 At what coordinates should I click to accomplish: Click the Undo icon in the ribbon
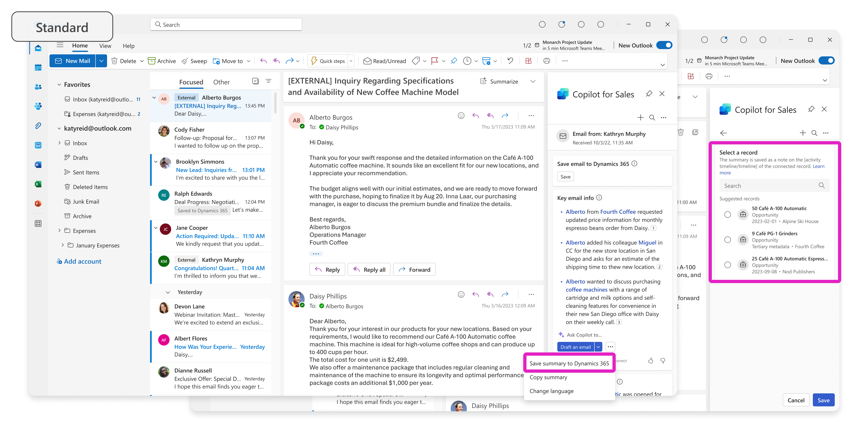[510, 61]
